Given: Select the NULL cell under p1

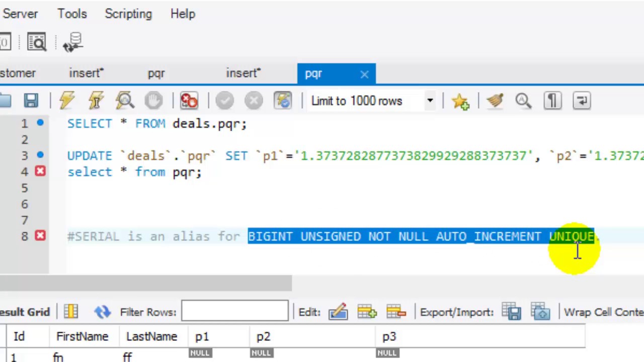Looking at the screenshot, I should (x=200, y=352).
